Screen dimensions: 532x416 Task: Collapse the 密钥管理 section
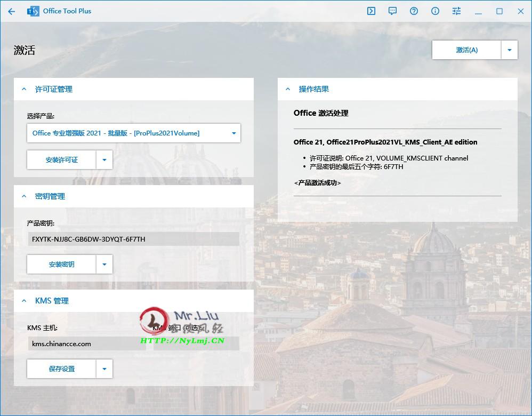click(x=24, y=196)
